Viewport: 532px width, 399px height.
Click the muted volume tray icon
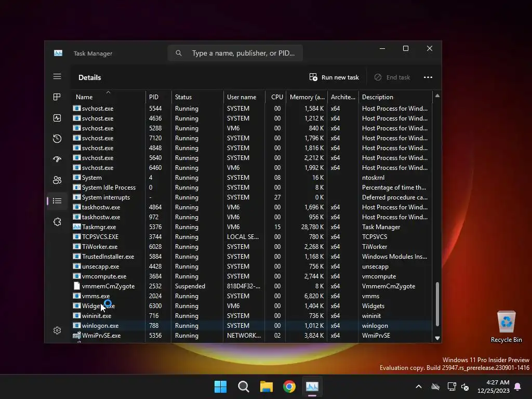(465, 387)
